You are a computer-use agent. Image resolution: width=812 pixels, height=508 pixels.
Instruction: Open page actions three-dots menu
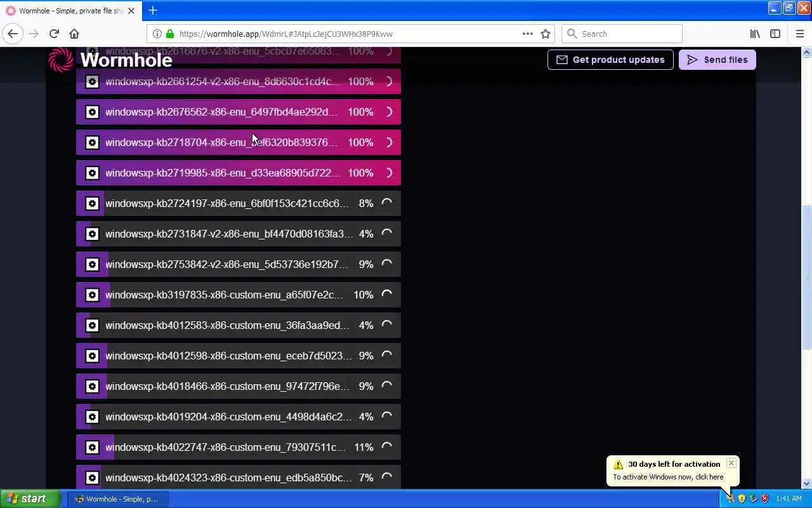tap(528, 34)
